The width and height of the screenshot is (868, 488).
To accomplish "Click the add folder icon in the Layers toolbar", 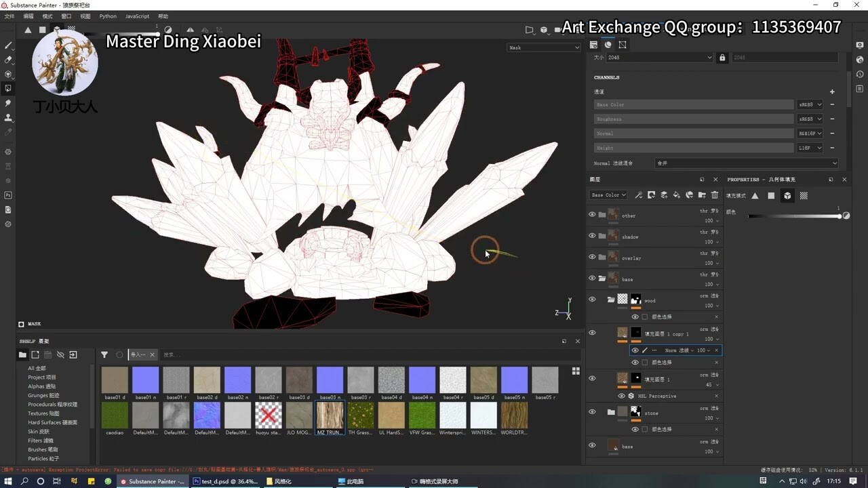I will click(x=702, y=195).
